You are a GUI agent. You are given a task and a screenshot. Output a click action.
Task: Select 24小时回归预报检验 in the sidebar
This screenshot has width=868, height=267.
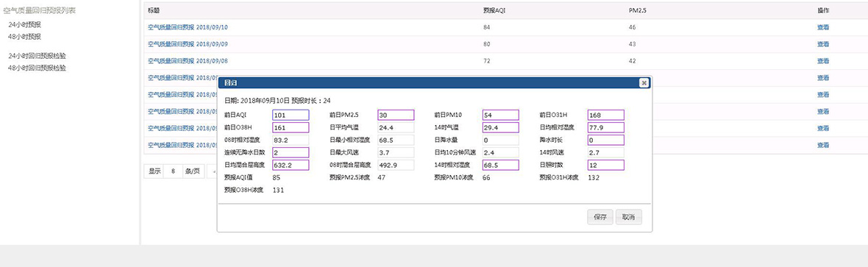point(37,56)
